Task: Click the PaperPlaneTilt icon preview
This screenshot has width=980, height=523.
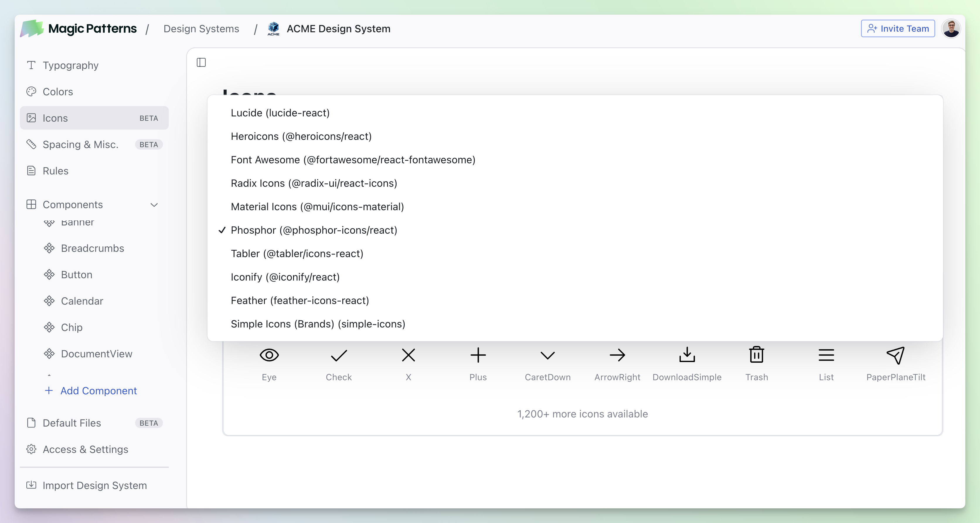Action: pyautogui.click(x=896, y=355)
